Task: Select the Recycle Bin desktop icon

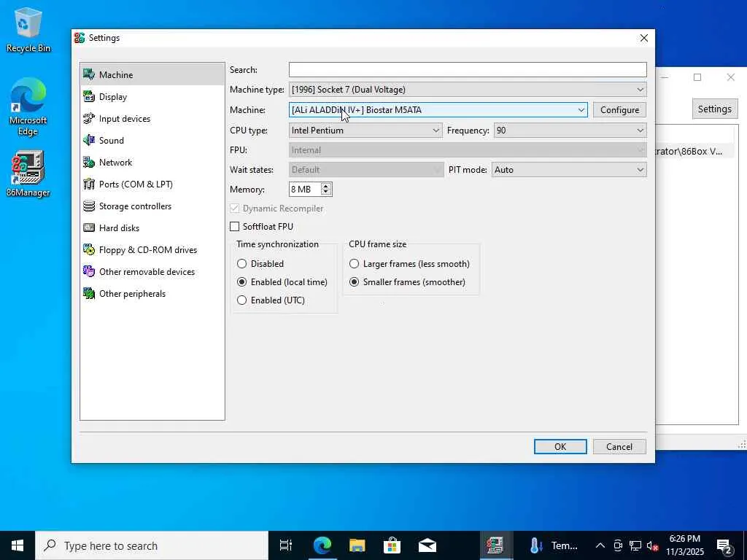Action: (28, 31)
